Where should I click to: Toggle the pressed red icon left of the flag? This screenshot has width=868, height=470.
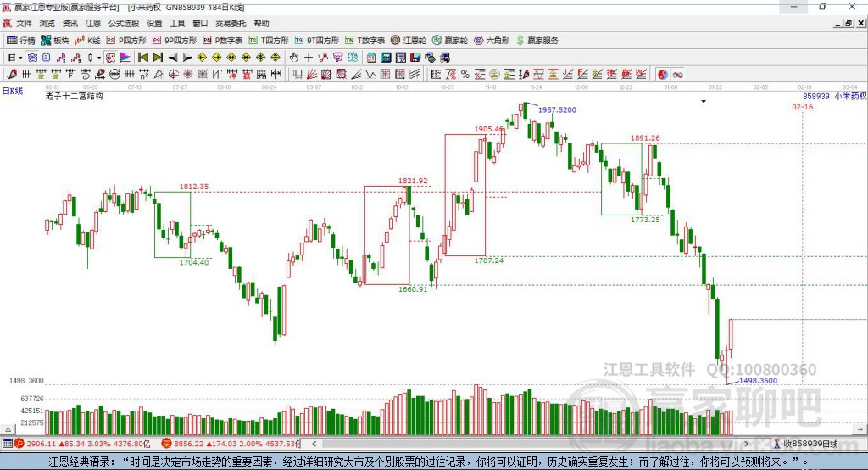click(x=111, y=57)
